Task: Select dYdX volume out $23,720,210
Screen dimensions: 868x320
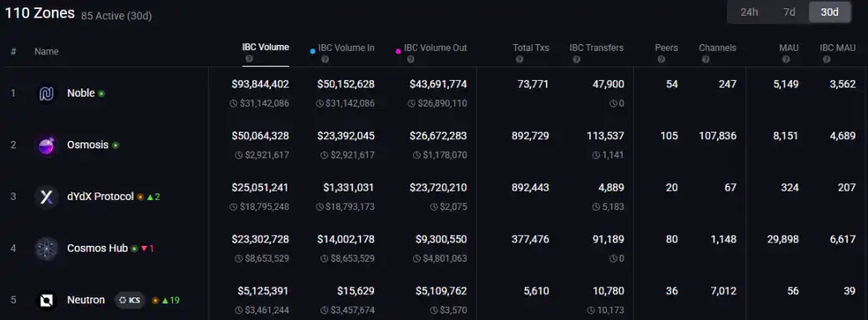Action: pyautogui.click(x=438, y=187)
